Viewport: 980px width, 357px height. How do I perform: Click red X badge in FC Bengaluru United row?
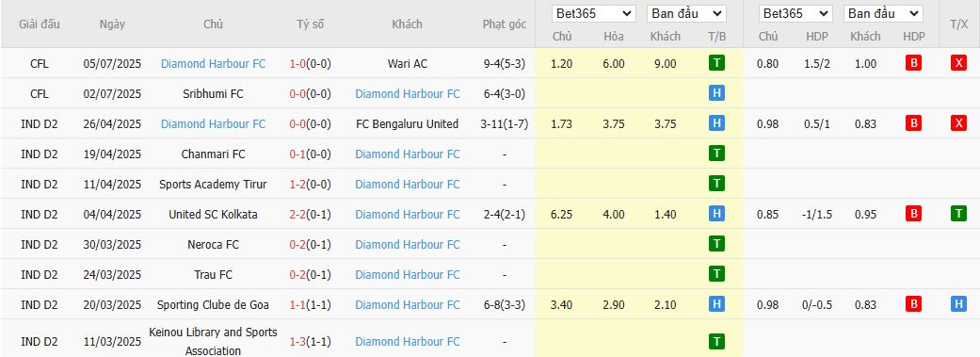coord(958,123)
